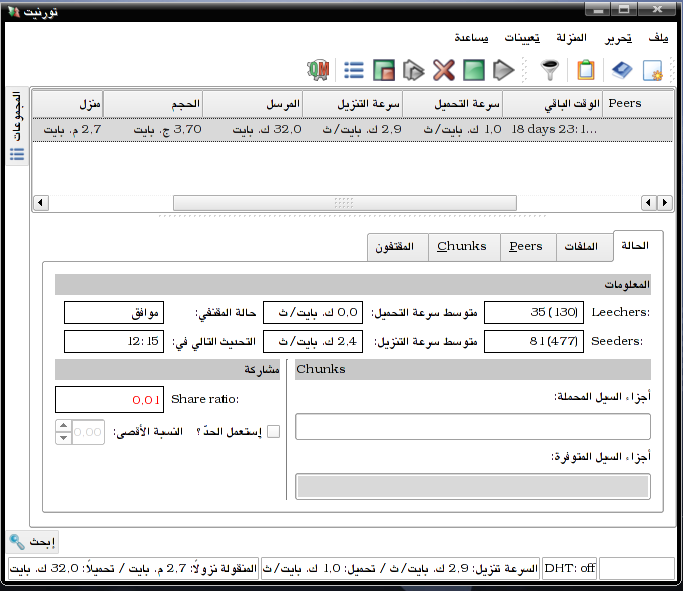Open the مساعدة help menu
The height and width of the screenshot is (591, 683).
471,38
